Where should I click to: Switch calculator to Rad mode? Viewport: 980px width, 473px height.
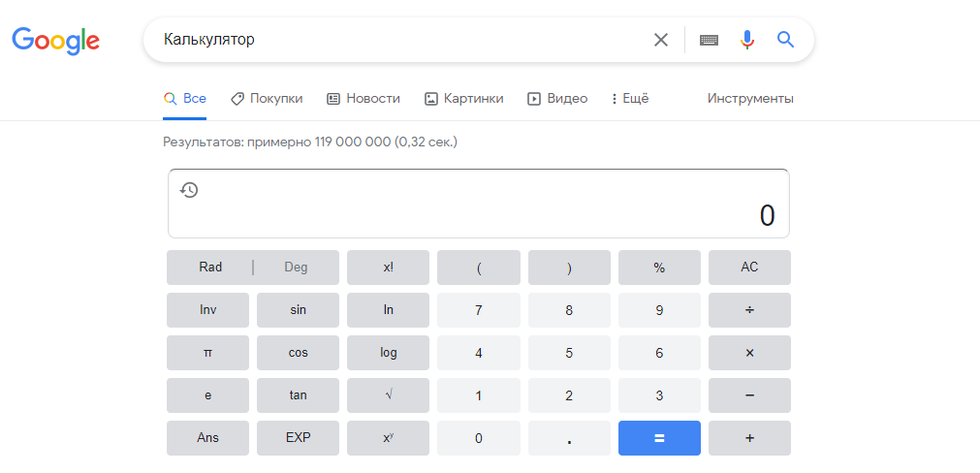coord(210,268)
